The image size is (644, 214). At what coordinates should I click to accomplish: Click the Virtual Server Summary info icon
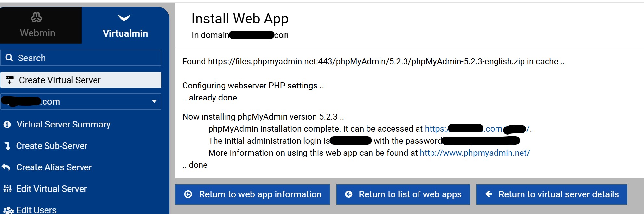pyautogui.click(x=7, y=125)
